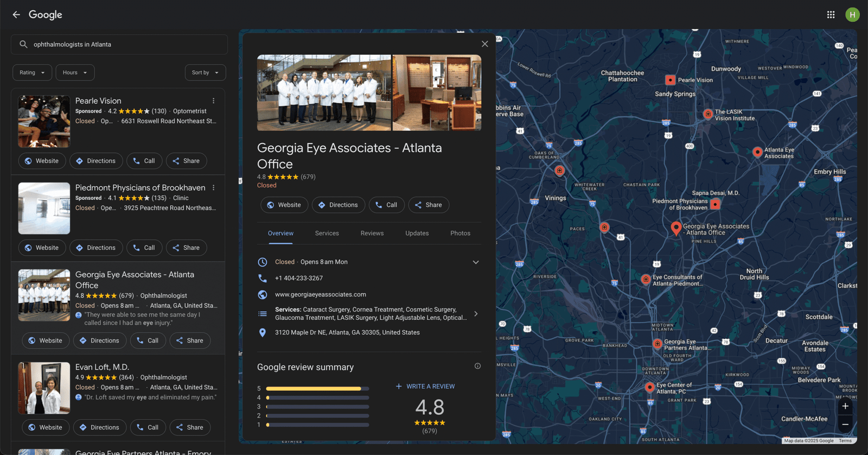This screenshot has width=868, height=455.
Task: Visit Evan Loft, M.D. website
Action: pos(46,427)
